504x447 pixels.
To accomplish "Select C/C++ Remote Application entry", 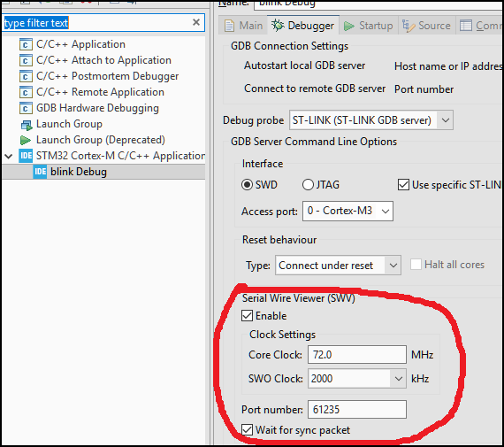I will (100, 92).
